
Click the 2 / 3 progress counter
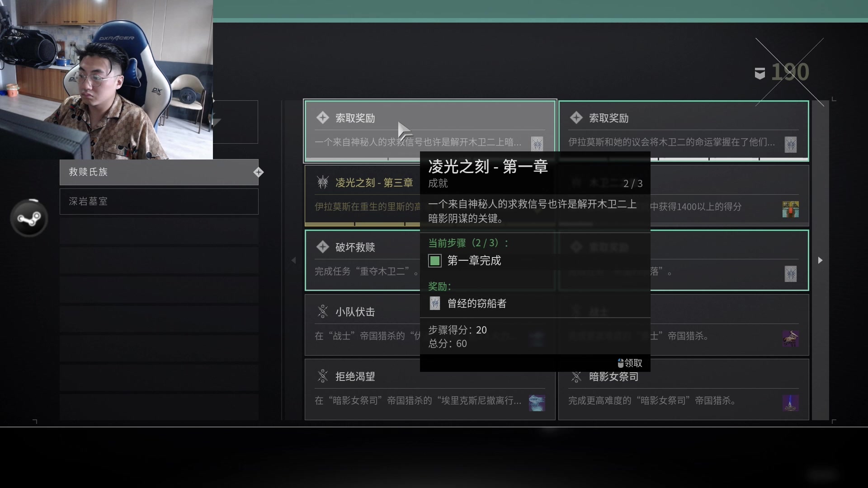tap(633, 183)
